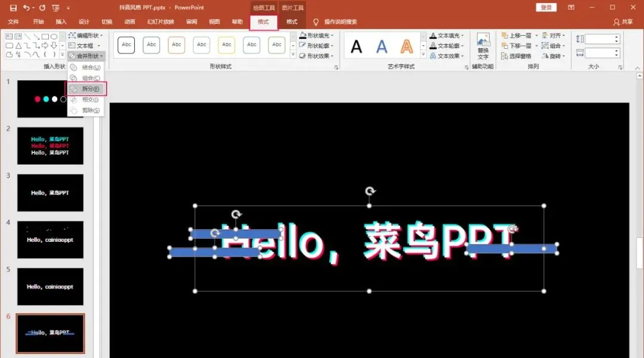Open 文本框 dropdown
644x358 pixels.
84,45
